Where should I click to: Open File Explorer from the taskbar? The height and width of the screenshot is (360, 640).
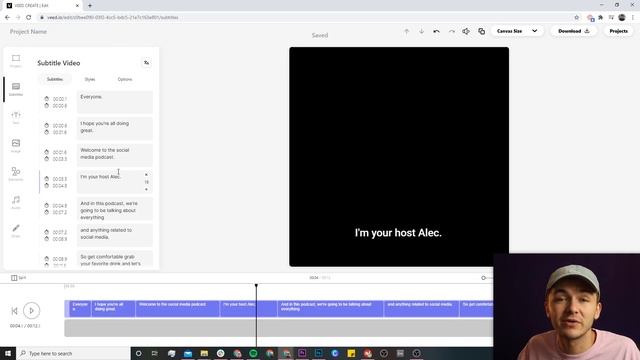click(204, 353)
